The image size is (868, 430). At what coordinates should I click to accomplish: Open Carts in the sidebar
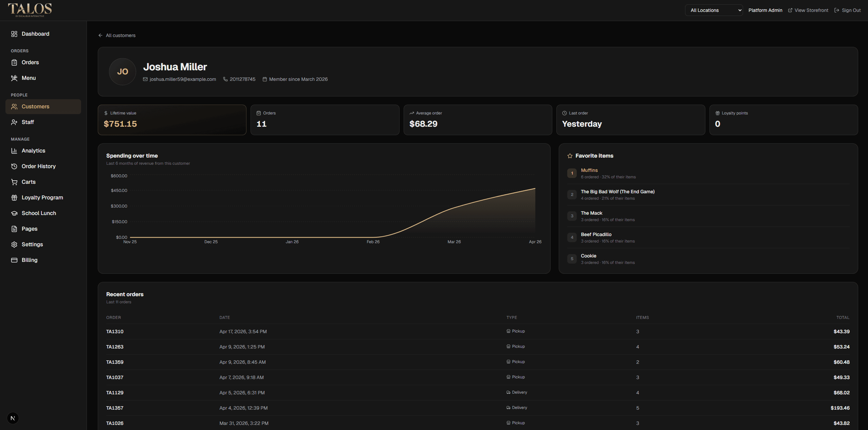click(x=43, y=182)
